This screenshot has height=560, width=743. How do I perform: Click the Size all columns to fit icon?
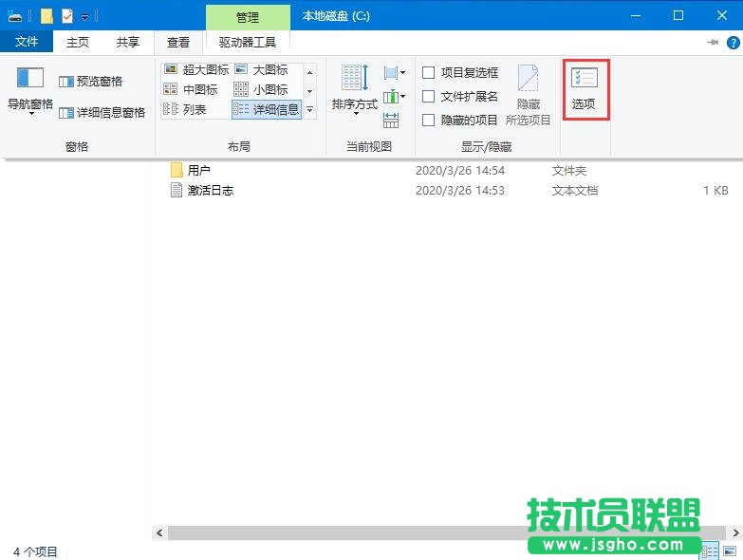pyautogui.click(x=391, y=121)
